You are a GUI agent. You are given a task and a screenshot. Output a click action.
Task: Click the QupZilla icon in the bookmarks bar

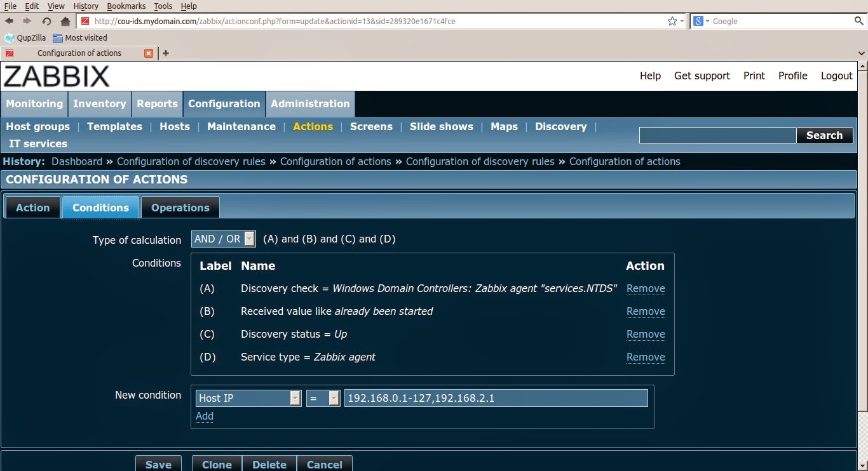click(x=8, y=37)
